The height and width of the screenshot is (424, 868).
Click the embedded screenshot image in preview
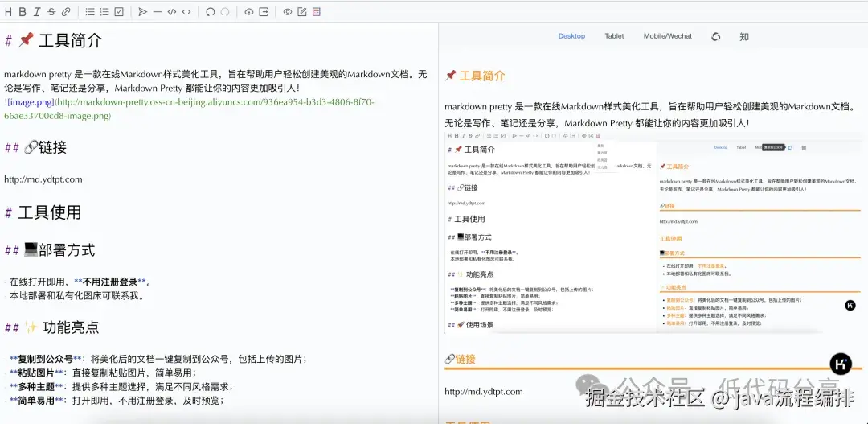coord(653,233)
